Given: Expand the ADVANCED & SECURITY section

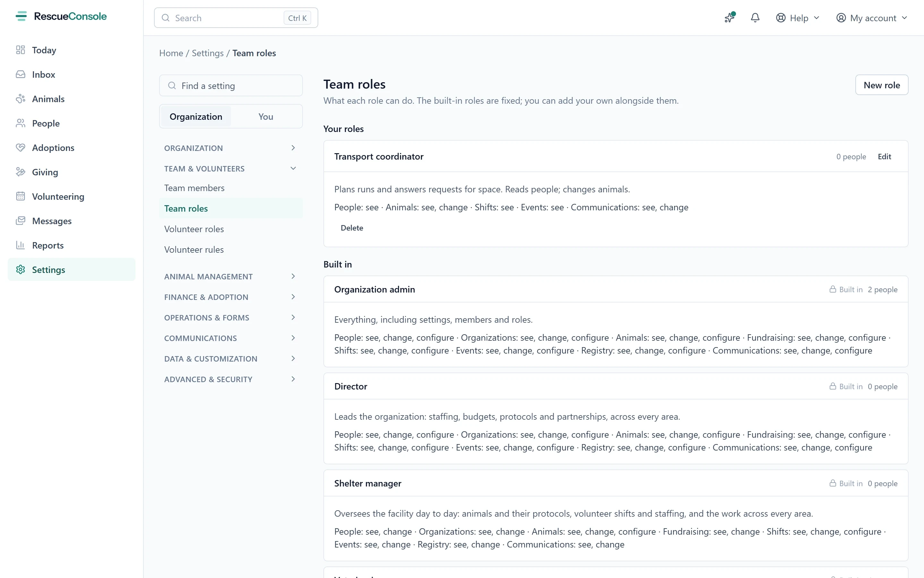Looking at the screenshot, I should click(x=231, y=380).
